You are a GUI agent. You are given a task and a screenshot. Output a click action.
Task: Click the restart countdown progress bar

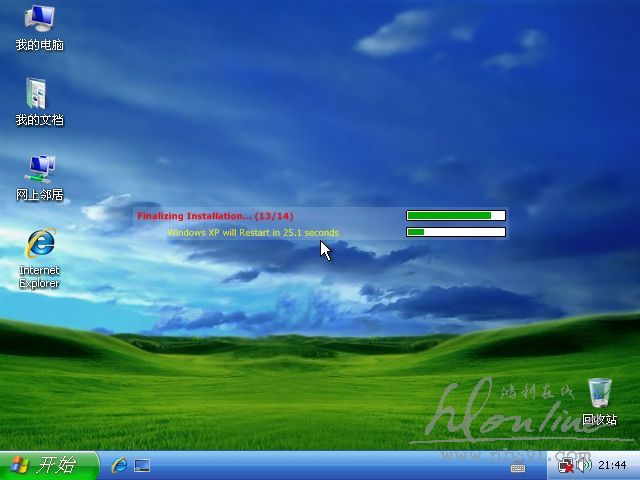(456, 232)
